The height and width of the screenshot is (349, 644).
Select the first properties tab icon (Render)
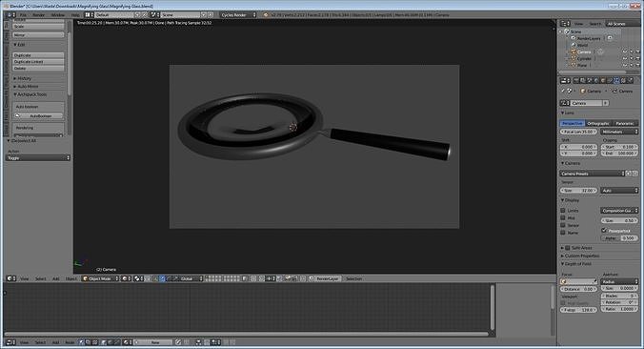point(576,80)
